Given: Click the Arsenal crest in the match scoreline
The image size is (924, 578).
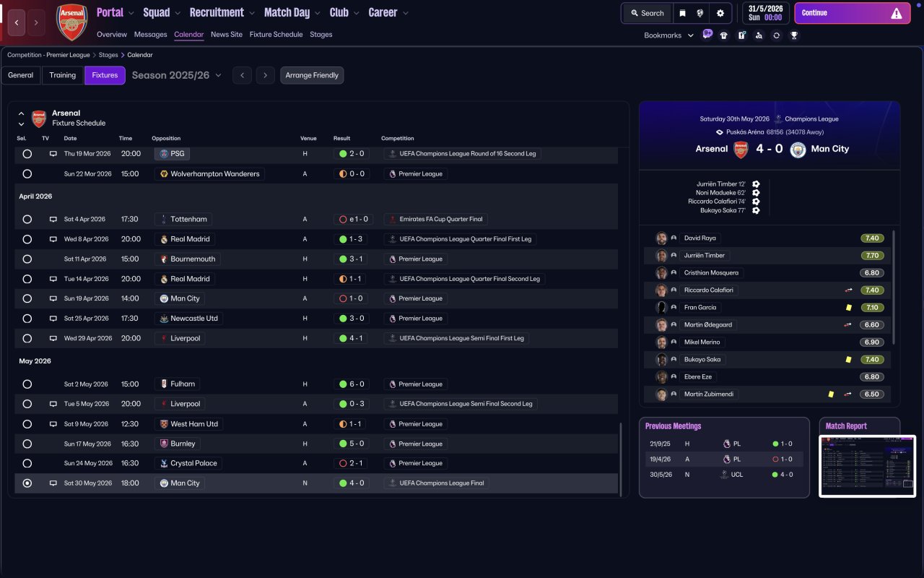Looking at the screenshot, I should coord(741,149).
